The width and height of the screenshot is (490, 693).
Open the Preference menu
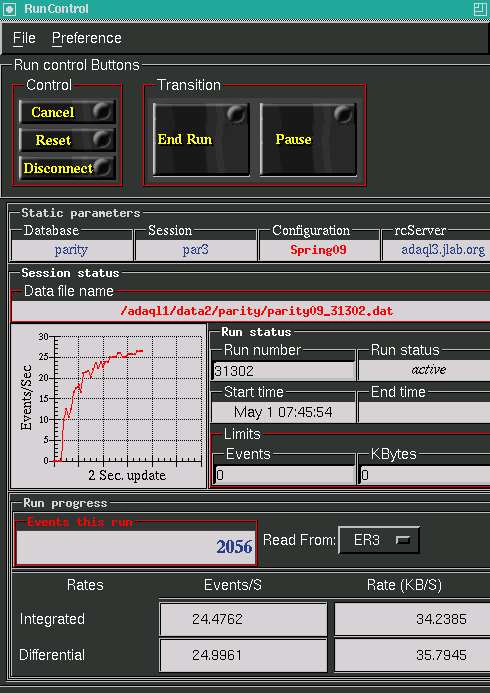(87, 38)
